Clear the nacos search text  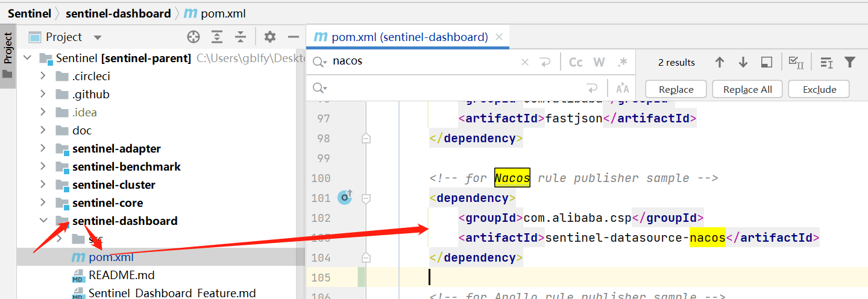[525, 61]
